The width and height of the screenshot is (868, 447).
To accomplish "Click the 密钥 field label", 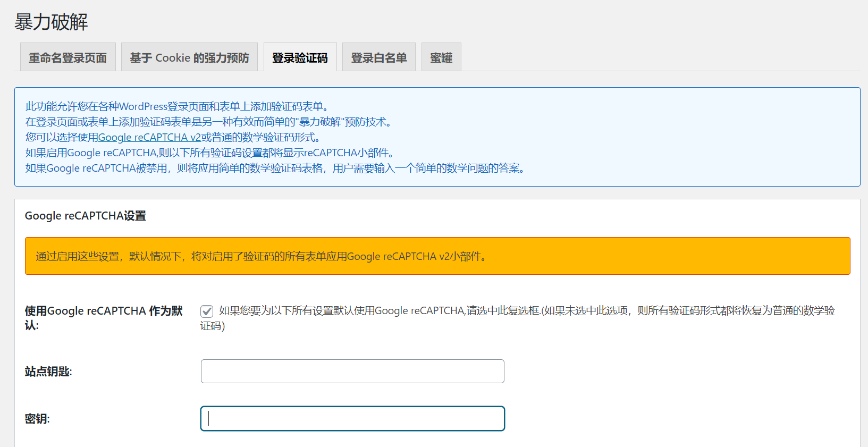I will (37, 419).
